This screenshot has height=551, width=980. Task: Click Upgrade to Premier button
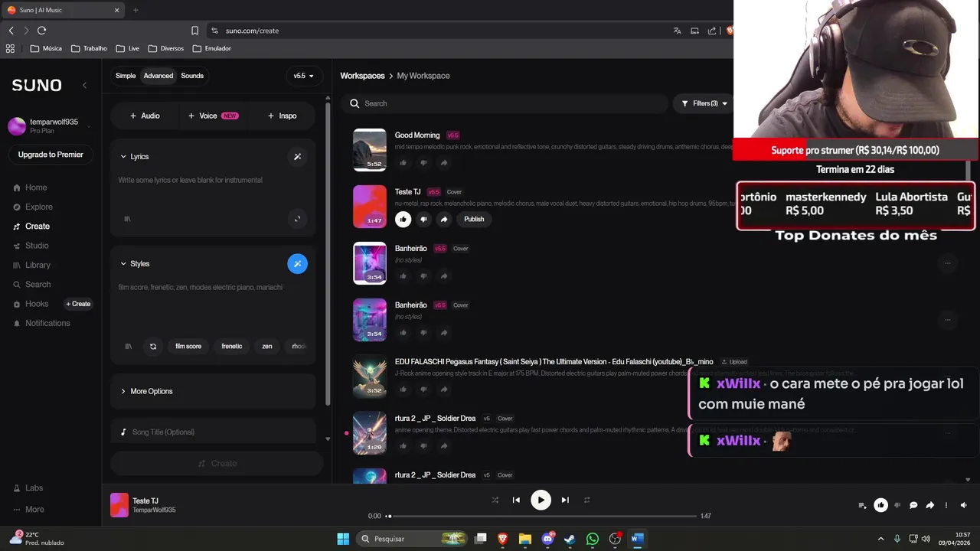51,155
